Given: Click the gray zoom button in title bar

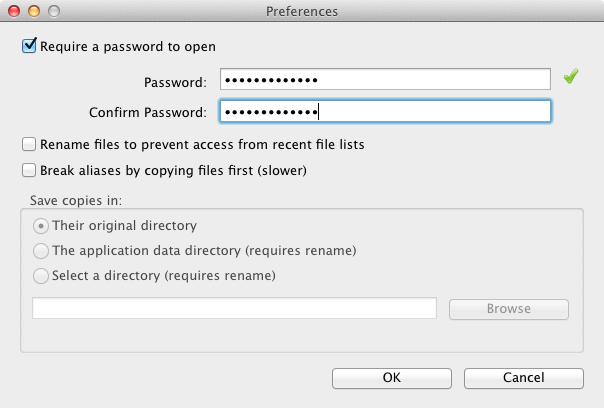Looking at the screenshot, I should coord(54,11).
